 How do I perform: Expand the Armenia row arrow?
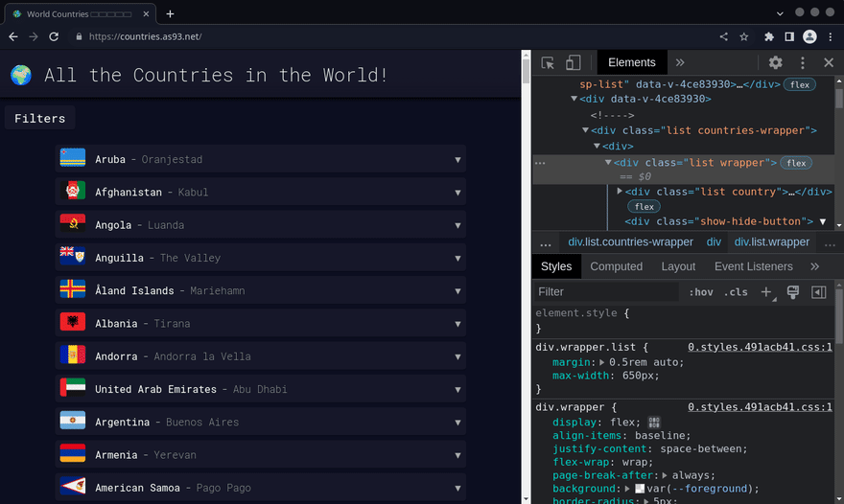457,455
